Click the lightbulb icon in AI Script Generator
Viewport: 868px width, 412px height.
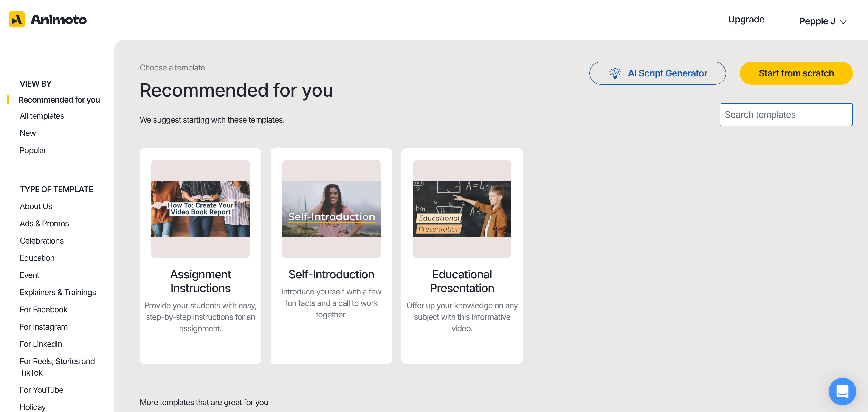coord(615,73)
